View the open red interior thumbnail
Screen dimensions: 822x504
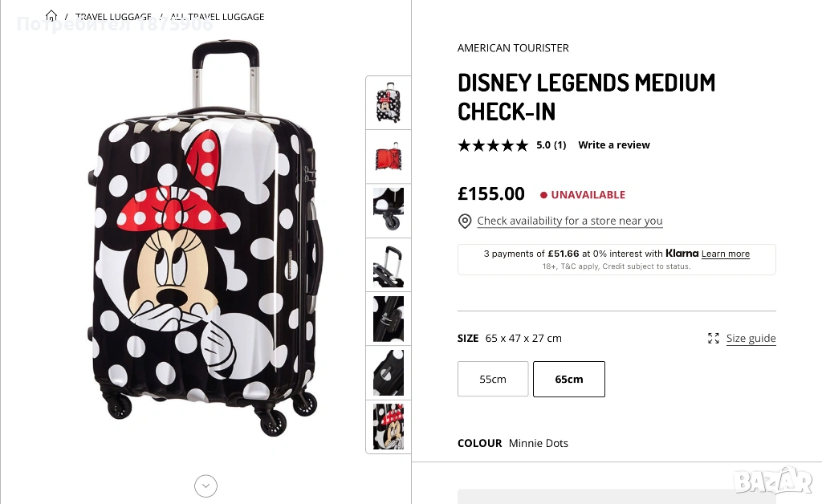point(389,156)
